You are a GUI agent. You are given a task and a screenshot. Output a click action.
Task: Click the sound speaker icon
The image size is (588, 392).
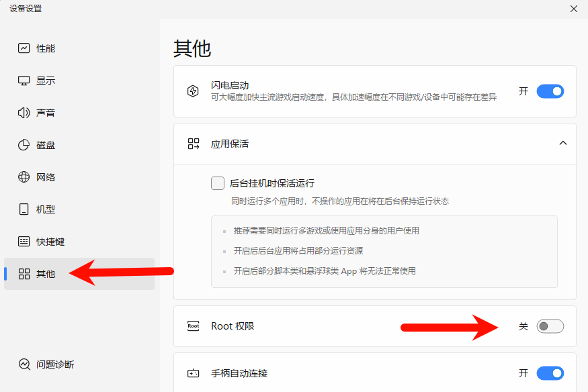pyautogui.click(x=24, y=113)
